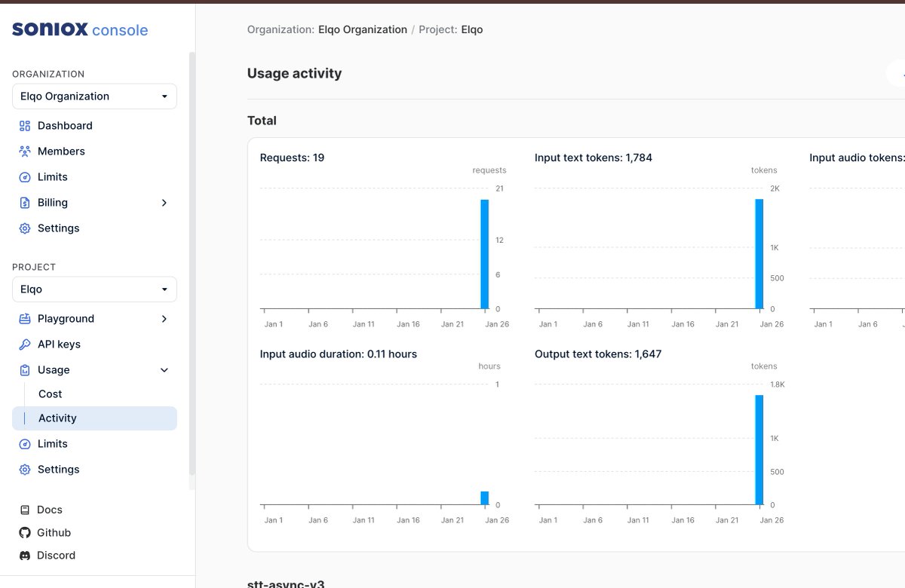Click the ORGANIZATION section label
Screen dimensions: 905x588
48,74
